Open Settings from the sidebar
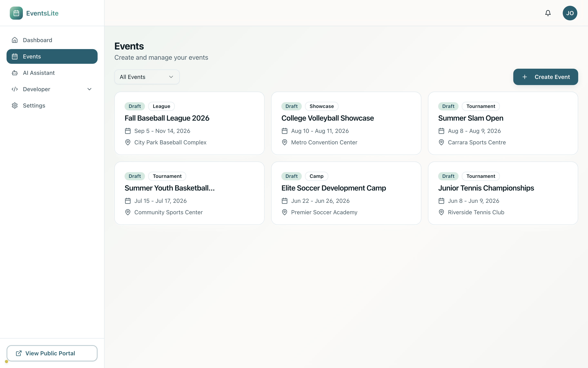The height and width of the screenshot is (368, 588). 52,105
